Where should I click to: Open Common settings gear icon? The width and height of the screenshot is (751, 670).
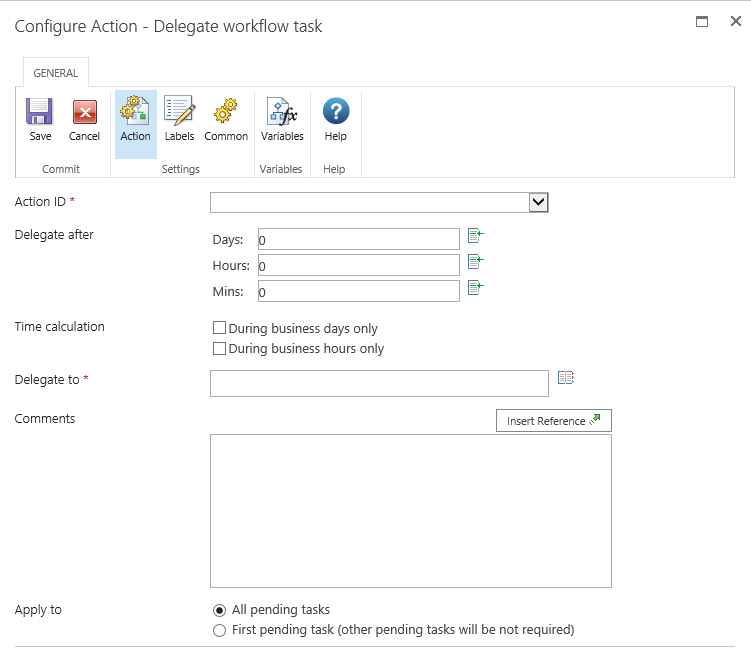point(226,112)
